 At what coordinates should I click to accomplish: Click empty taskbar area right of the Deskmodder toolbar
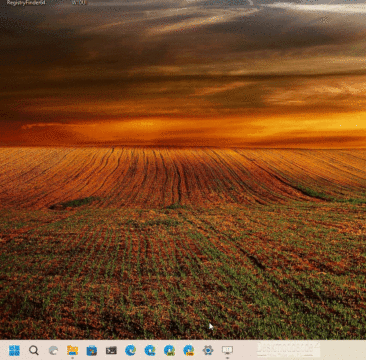(x=343, y=350)
